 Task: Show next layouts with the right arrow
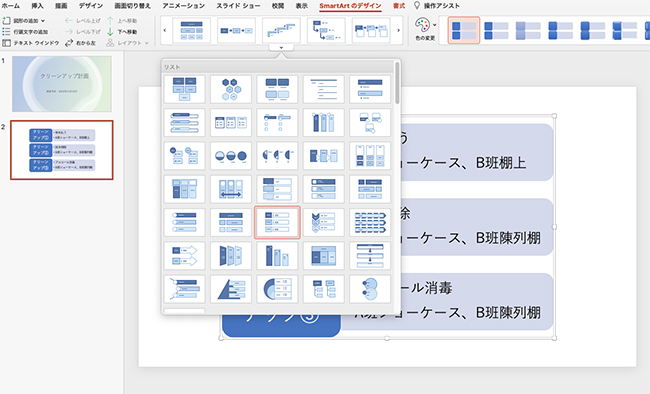pyautogui.click(x=399, y=30)
